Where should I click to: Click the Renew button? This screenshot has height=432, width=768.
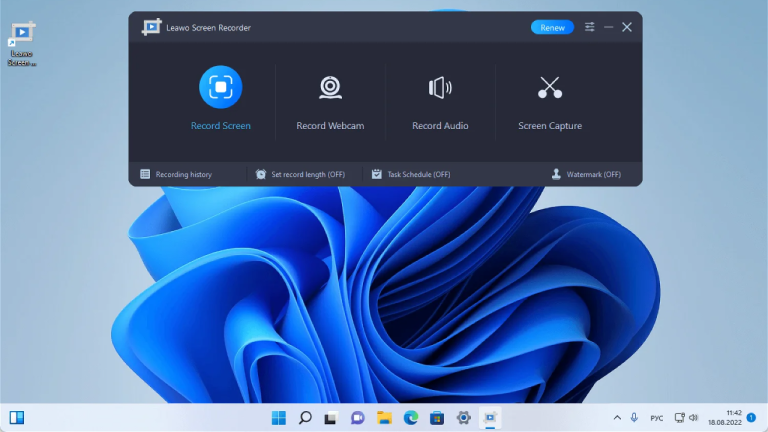click(552, 27)
